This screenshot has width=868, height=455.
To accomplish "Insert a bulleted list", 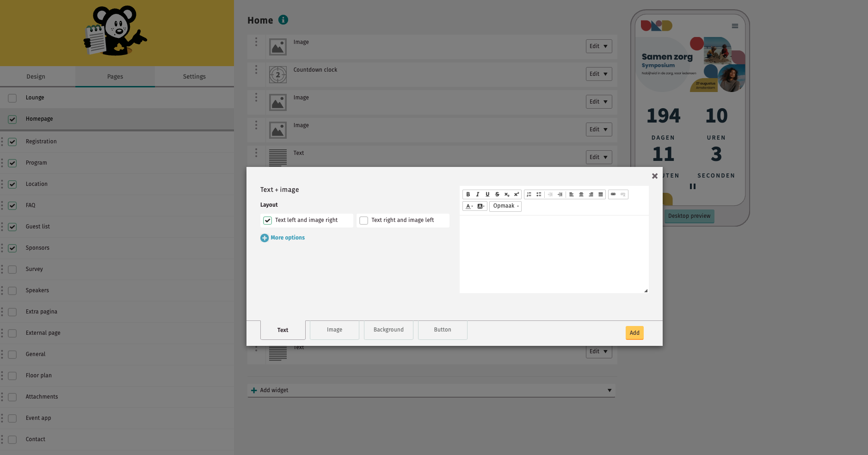I will click(x=539, y=195).
